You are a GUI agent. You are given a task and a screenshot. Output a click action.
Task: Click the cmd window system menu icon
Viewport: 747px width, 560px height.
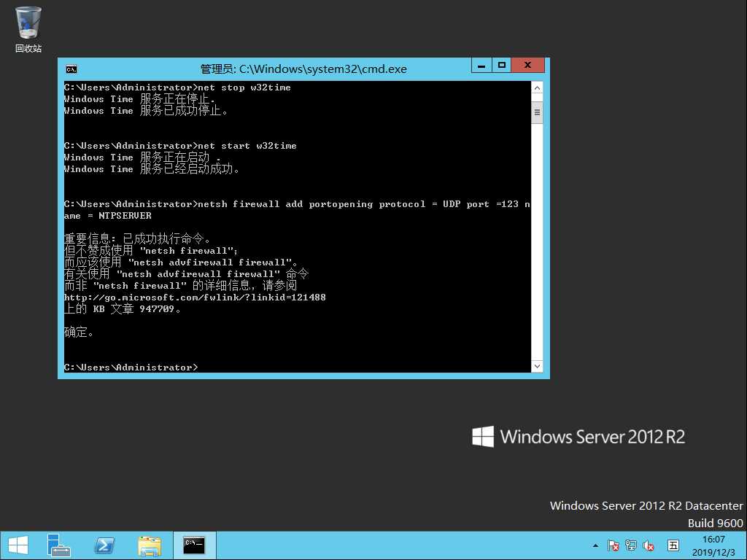tap(71, 69)
